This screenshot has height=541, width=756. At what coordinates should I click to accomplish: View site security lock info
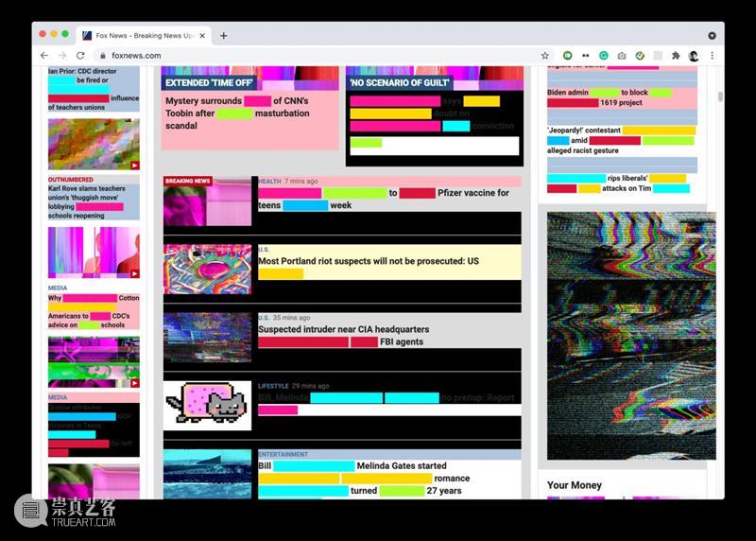point(103,56)
